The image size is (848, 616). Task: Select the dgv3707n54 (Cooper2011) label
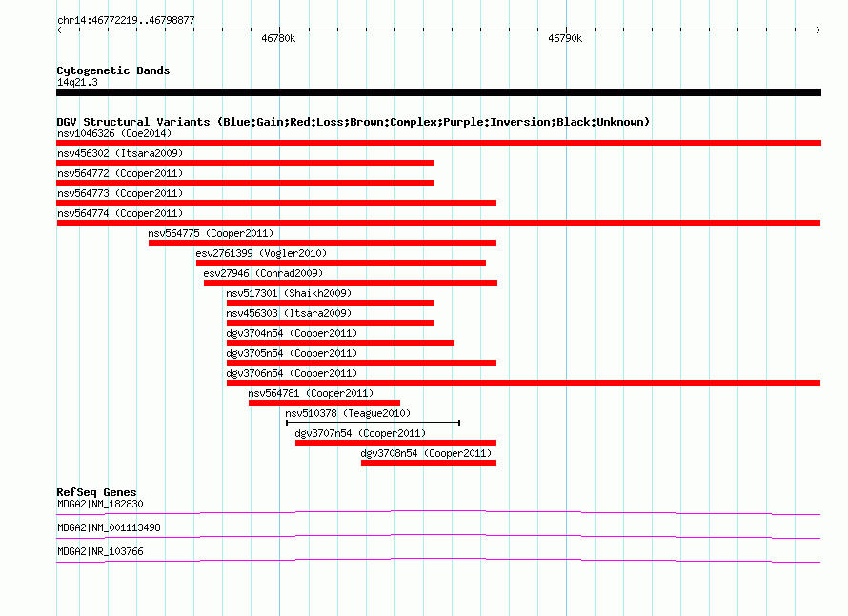click(360, 433)
